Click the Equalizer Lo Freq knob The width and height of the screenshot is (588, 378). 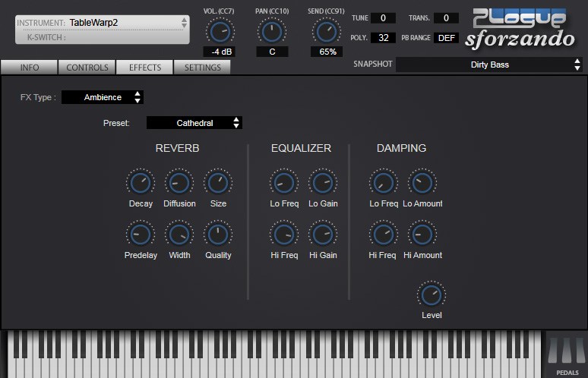284,183
